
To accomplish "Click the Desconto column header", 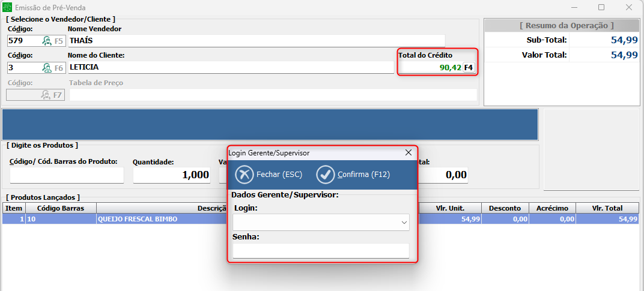I will [505, 208].
